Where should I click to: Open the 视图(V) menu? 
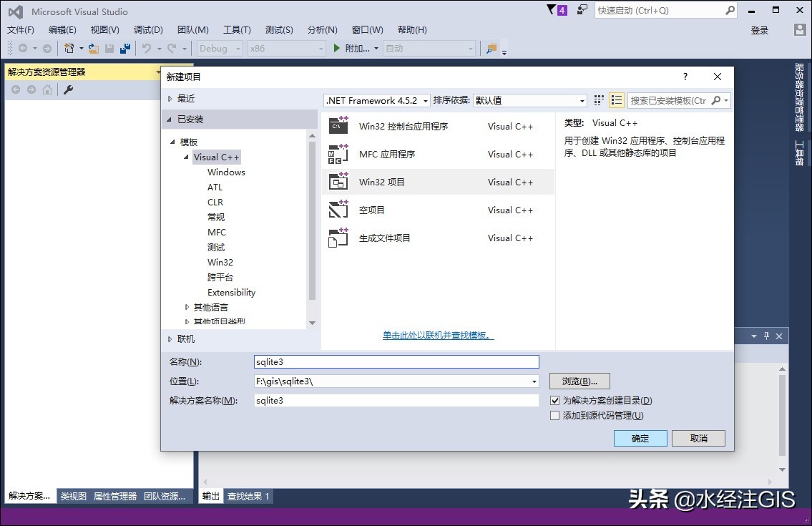[104, 30]
